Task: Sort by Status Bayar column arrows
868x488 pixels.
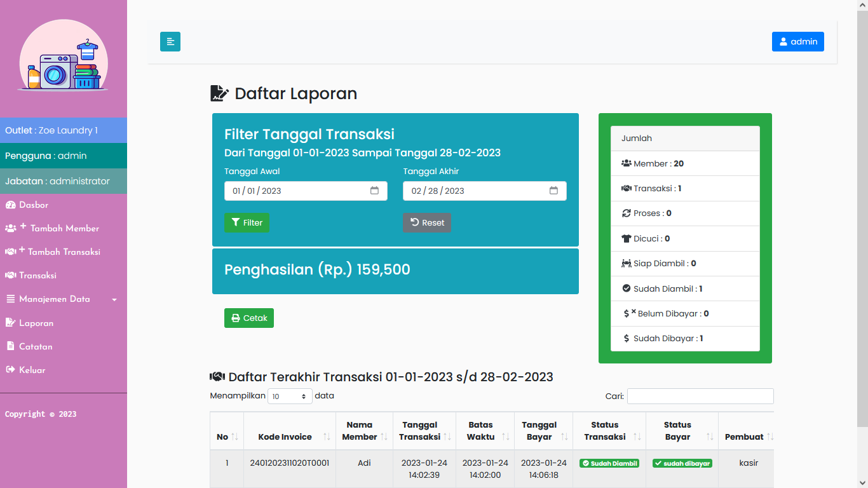Action: 710,437
